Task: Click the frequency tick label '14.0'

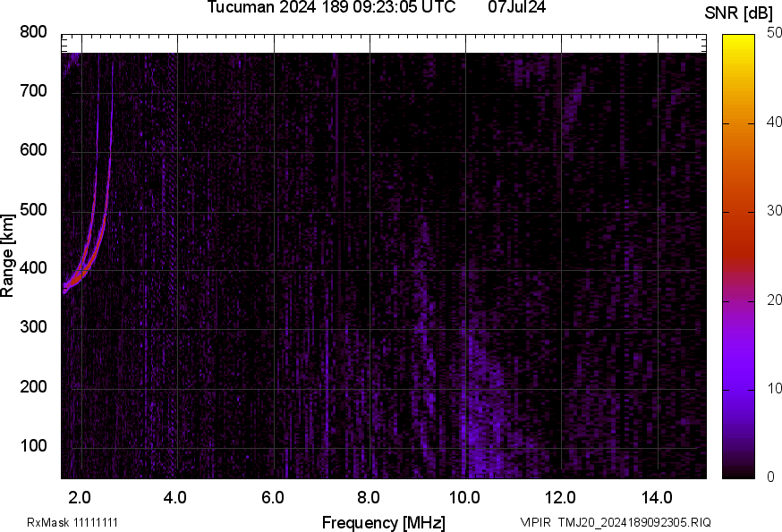Action: click(657, 498)
